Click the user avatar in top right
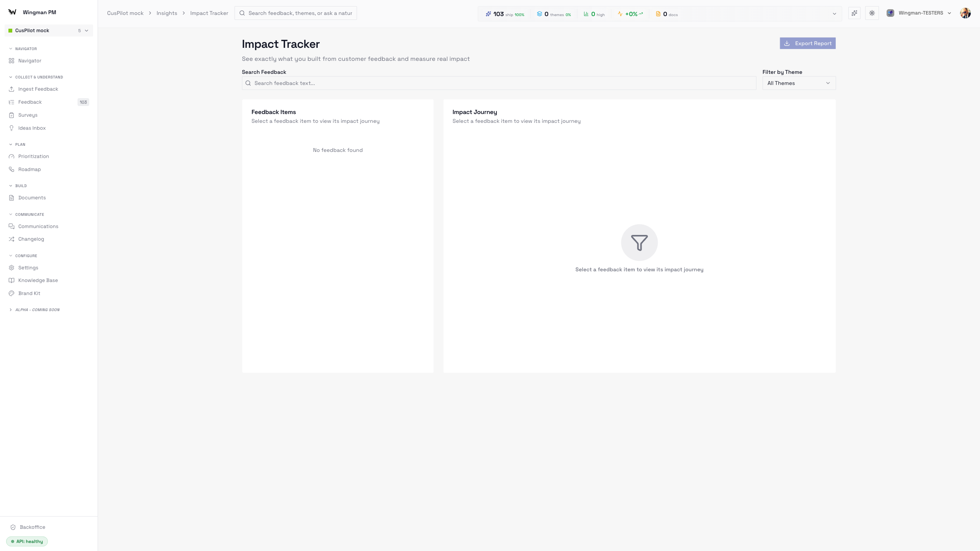The width and height of the screenshot is (980, 551). point(965,13)
